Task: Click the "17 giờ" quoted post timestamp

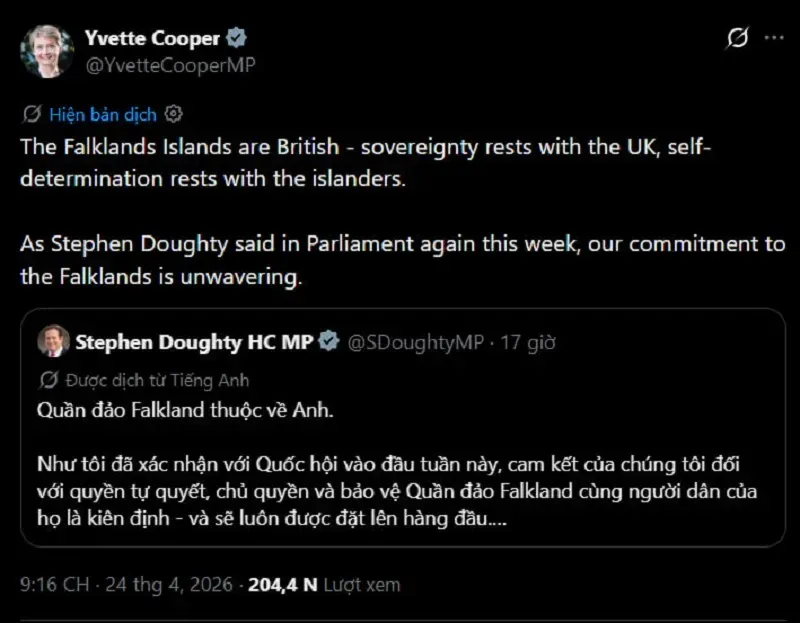Action: tap(528, 342)
